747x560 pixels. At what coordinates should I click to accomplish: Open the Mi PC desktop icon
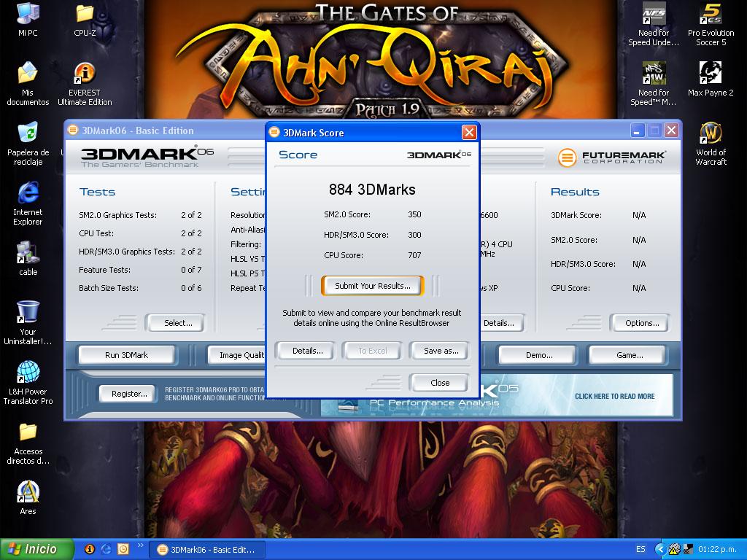28,19
